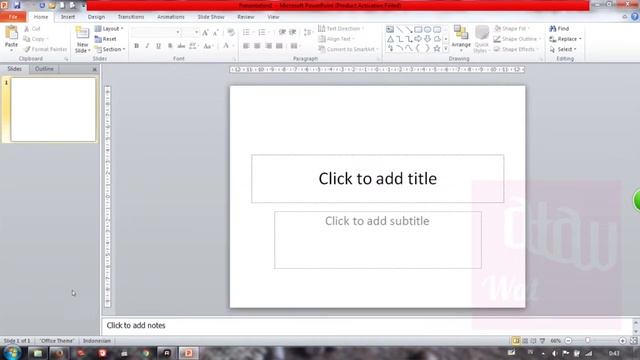
Task: Toggle Bold formatting
Action: pos(136,46)
